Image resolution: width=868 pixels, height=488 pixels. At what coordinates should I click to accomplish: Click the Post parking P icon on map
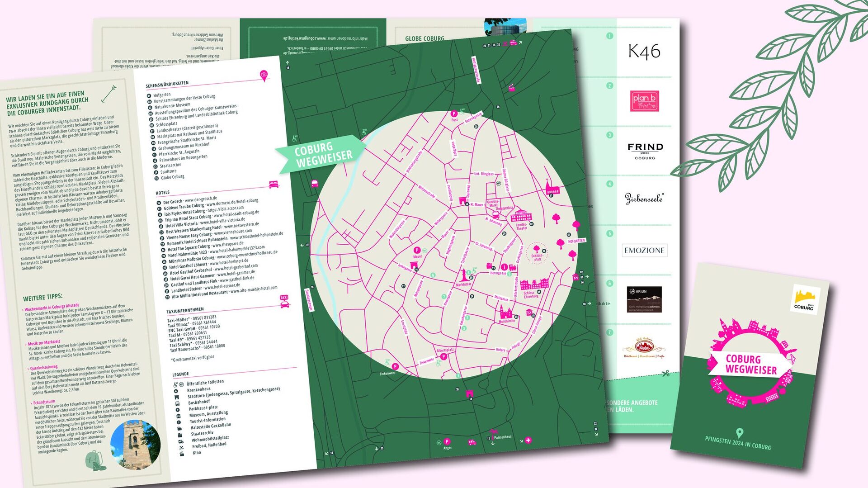[454, 114]
